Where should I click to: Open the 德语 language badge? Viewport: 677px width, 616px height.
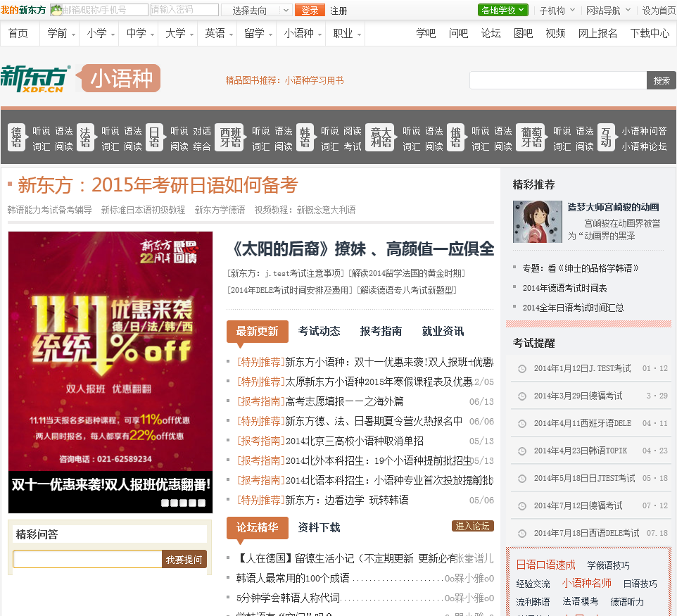(x=16, y=138)
